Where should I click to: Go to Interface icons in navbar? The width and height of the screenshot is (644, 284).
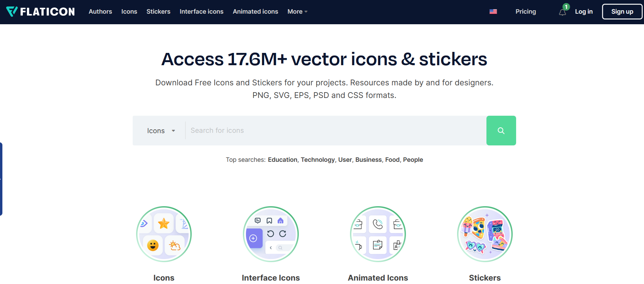pyautogui.click(x=201, y=12)
